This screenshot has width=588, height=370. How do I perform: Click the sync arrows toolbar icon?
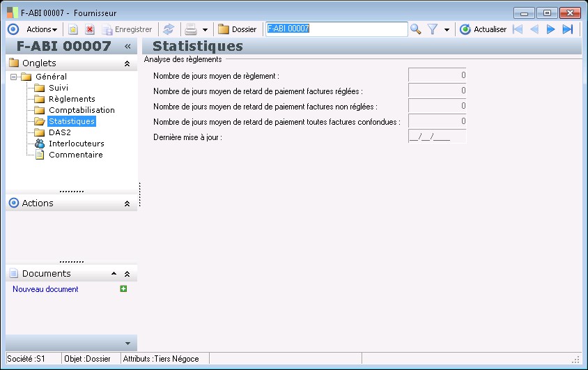pos(169,29)
